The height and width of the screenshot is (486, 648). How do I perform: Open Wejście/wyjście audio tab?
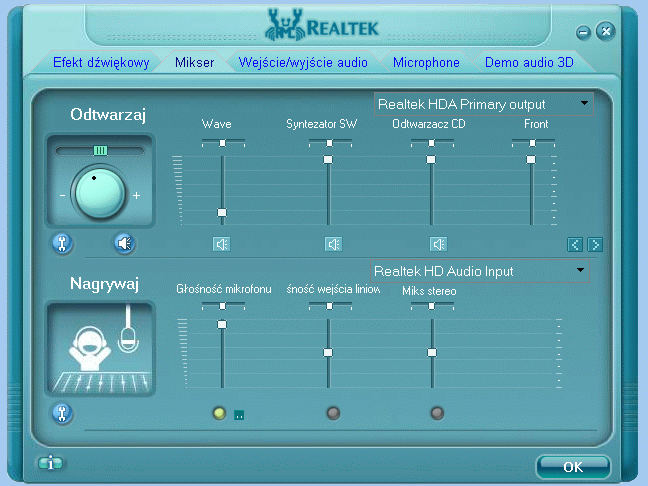(303, 62)
